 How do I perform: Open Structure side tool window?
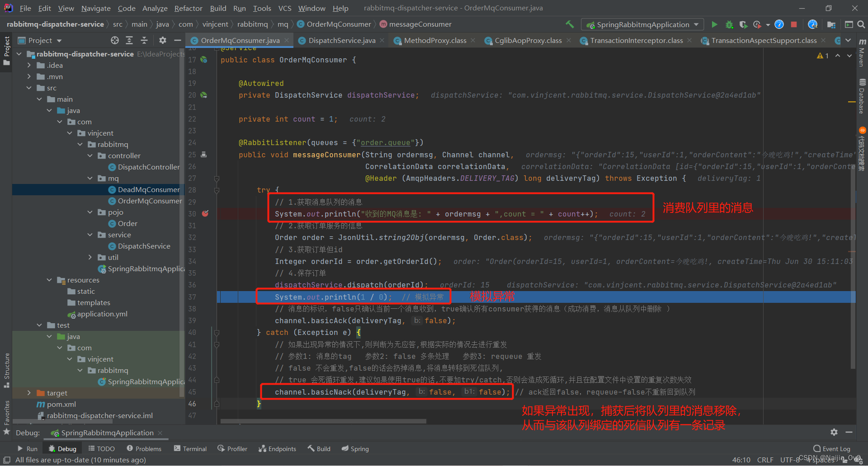point(7,371)
